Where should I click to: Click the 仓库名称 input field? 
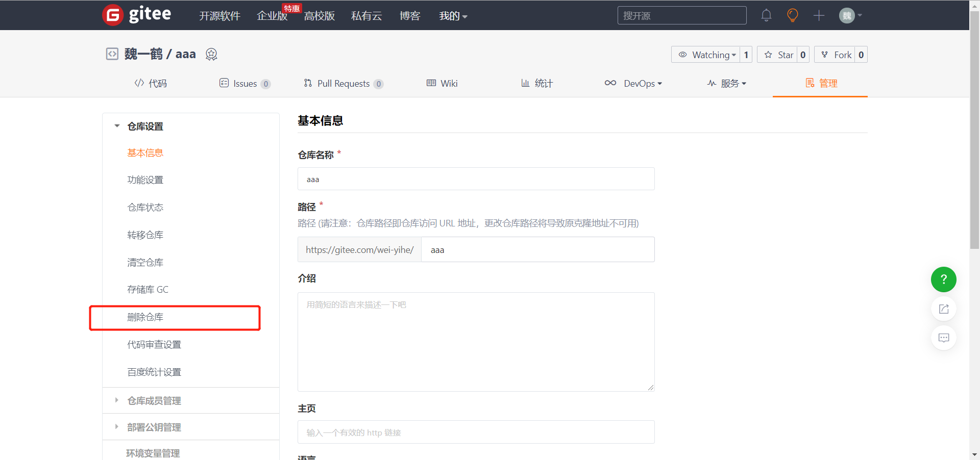476,179
